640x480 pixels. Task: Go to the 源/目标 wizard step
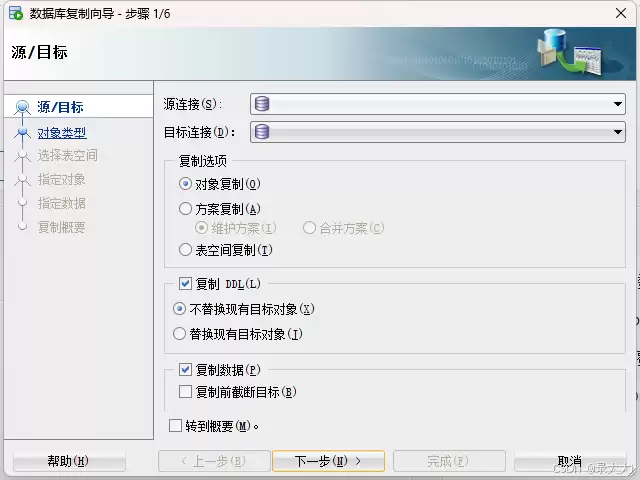tap(60, 107)
